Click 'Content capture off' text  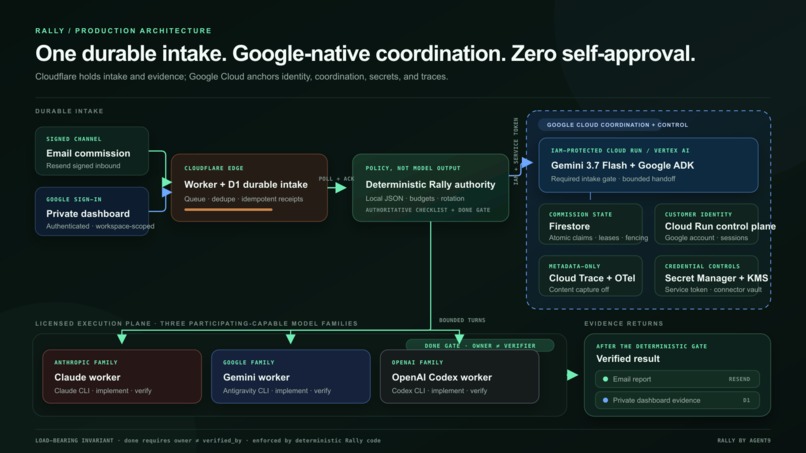point(579,289)
